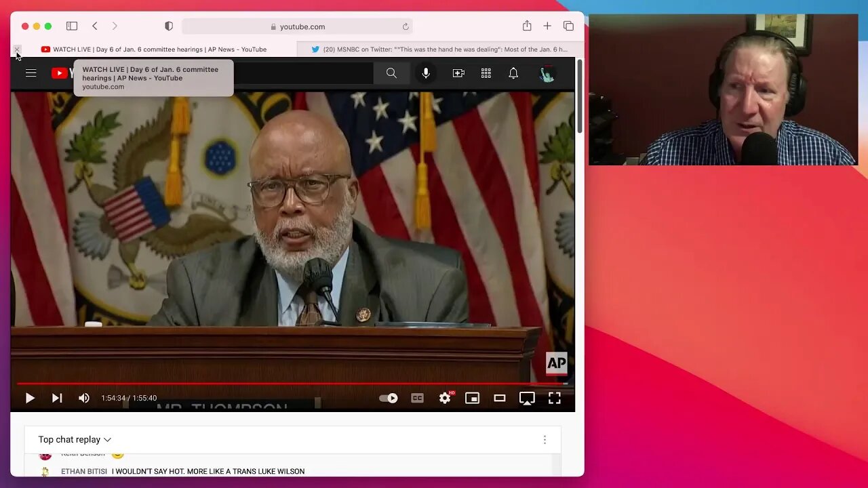The image size is (868, 488).
Task: Switch to theater mode
Action: [500, 399]
